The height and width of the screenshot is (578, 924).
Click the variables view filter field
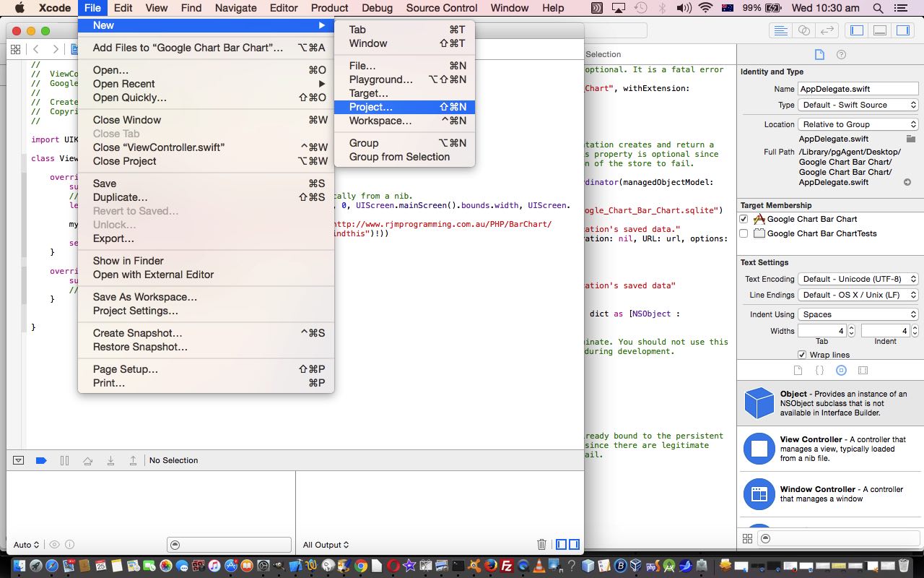coord(229,545)
